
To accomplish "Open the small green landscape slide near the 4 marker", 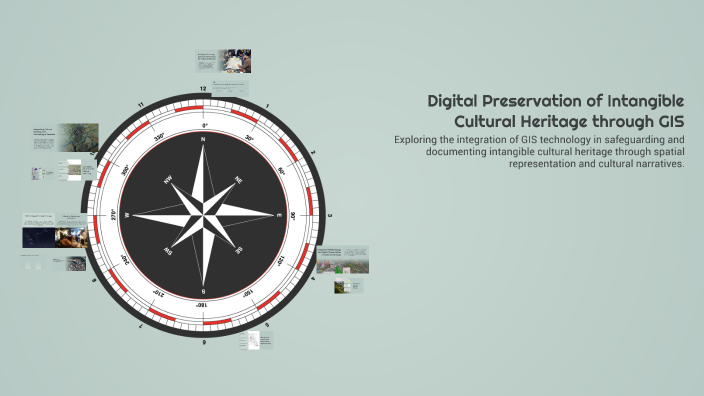I will pos(348,286).
